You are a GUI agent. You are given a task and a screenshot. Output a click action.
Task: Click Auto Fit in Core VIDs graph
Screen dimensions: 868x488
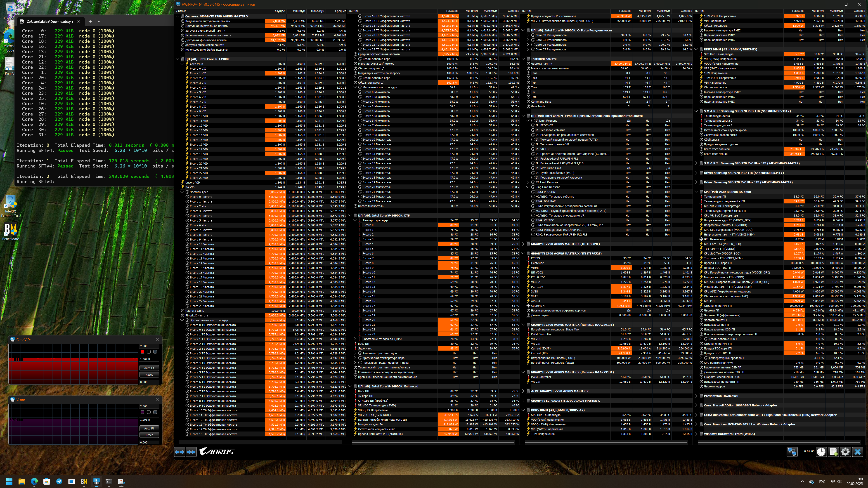pos(149,368)
